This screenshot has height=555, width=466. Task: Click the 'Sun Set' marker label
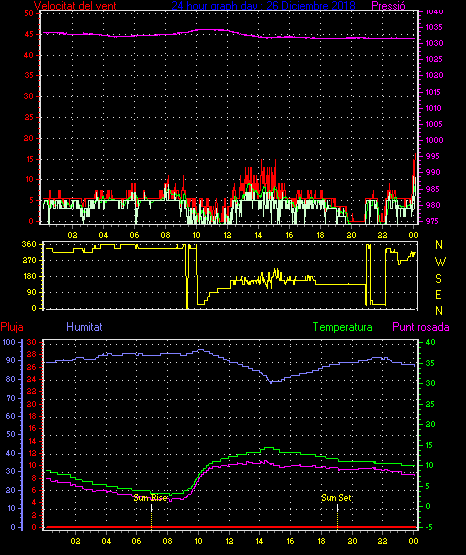pyautogui.click(x=336, y=498)
